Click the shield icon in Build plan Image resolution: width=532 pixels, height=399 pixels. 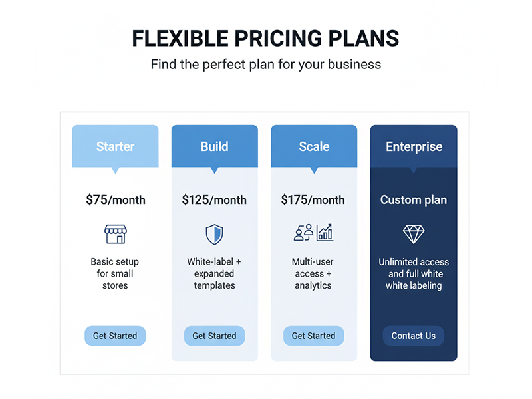[x=214, y=234]
